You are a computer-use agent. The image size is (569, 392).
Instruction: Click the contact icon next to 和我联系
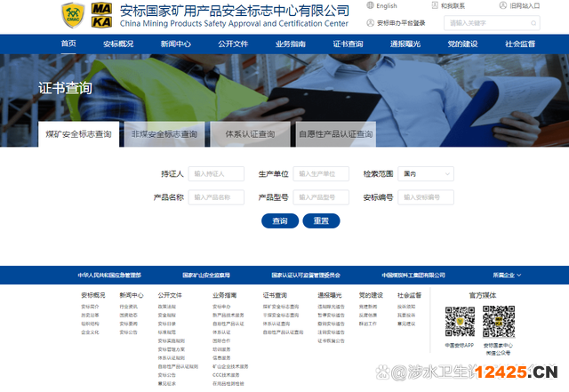coord(435,5)
